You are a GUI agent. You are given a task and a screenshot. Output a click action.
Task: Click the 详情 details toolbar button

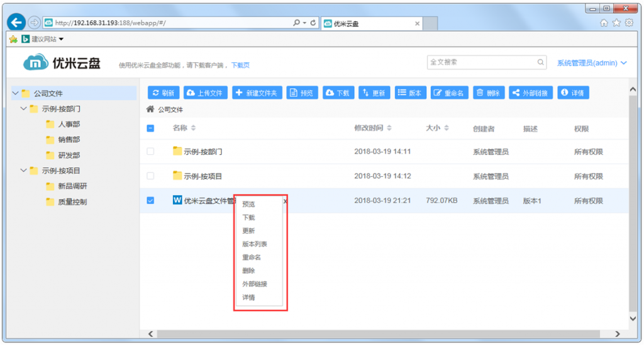[x=573, y=93]
